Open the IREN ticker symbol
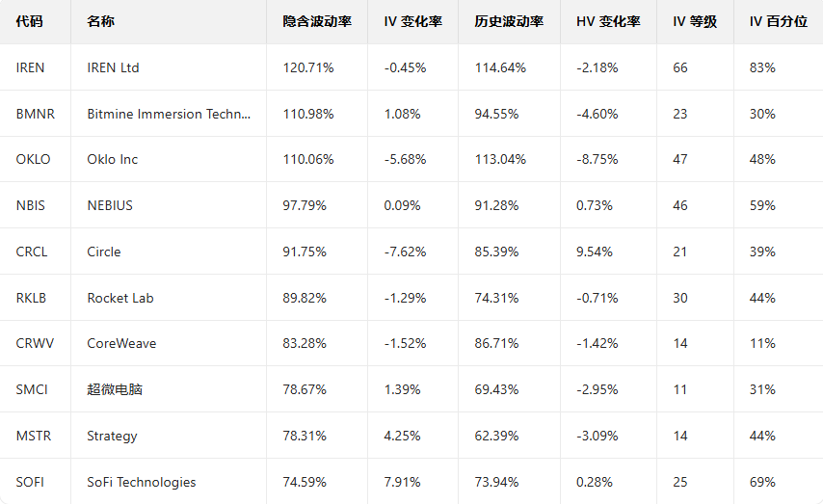 click(x=31, y=67)
